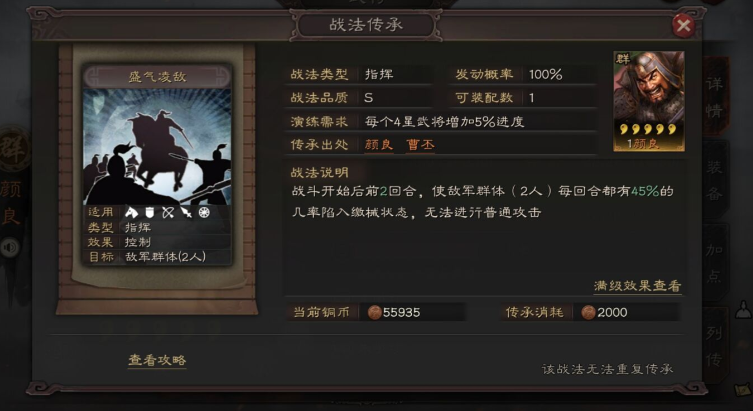Tap the pawn figure icon at right edge
Viewport: 753px width, 411px height.
(x=743, y=309)
